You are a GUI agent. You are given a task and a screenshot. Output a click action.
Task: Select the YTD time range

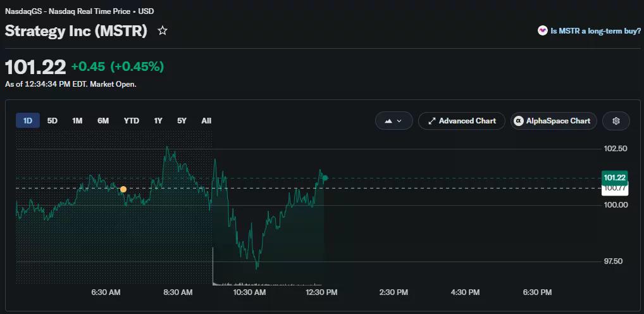[x=132, y=121]
